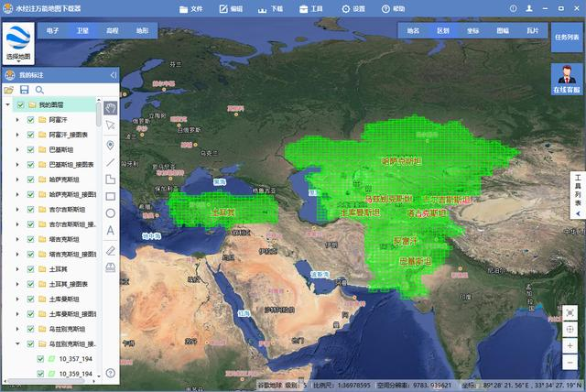Choose the circle drawing tool
The height and width of the screenshot is (392, 586).
click(x=110, y=213)
